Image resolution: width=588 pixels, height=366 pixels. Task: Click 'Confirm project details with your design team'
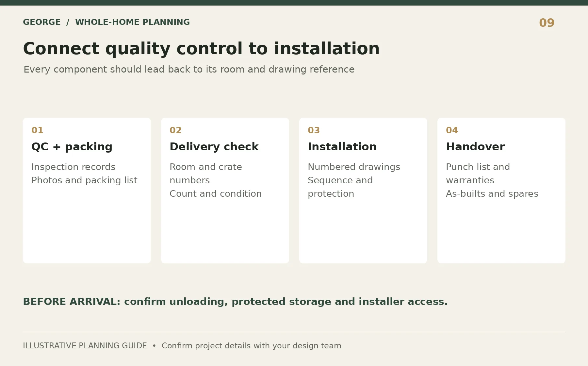point(252,346)
